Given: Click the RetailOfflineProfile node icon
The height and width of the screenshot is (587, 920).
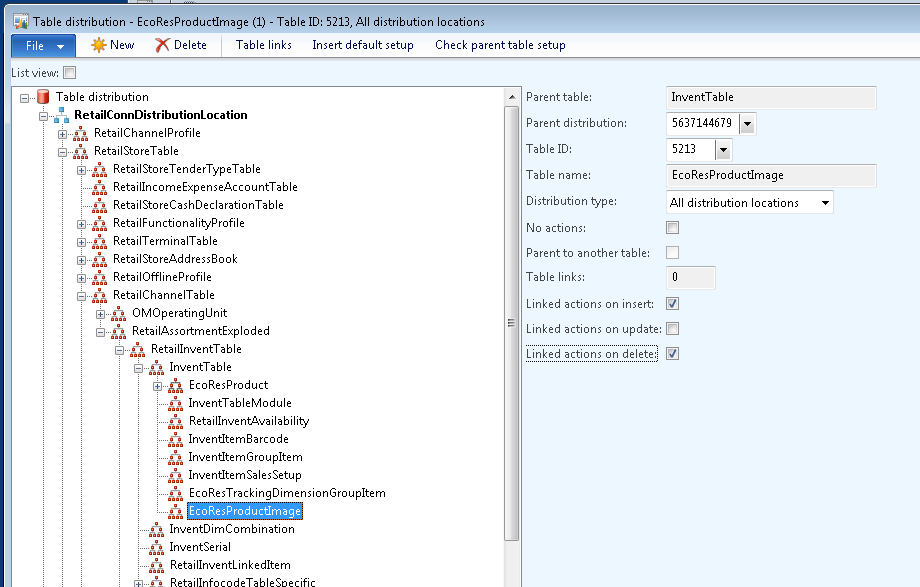Looking at the screenshot, I should pos(99,278).
